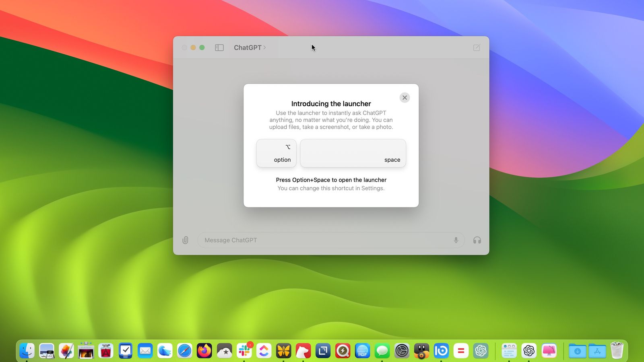Start a new chat with compose icon

[x=477, y=47]
